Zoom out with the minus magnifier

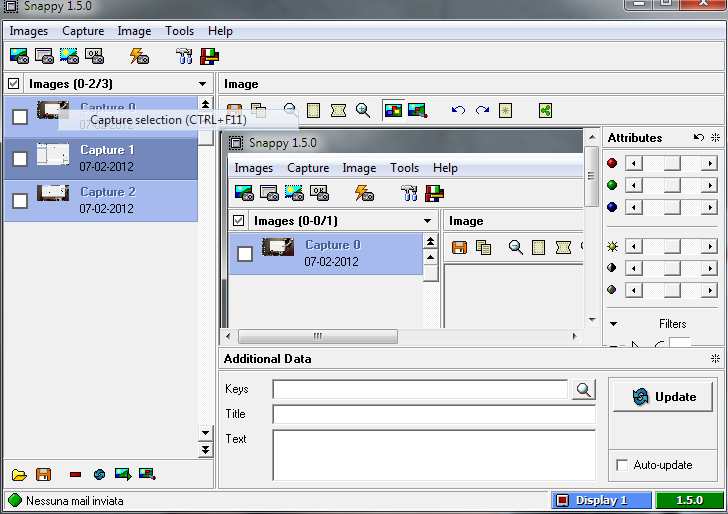(290, 111)
